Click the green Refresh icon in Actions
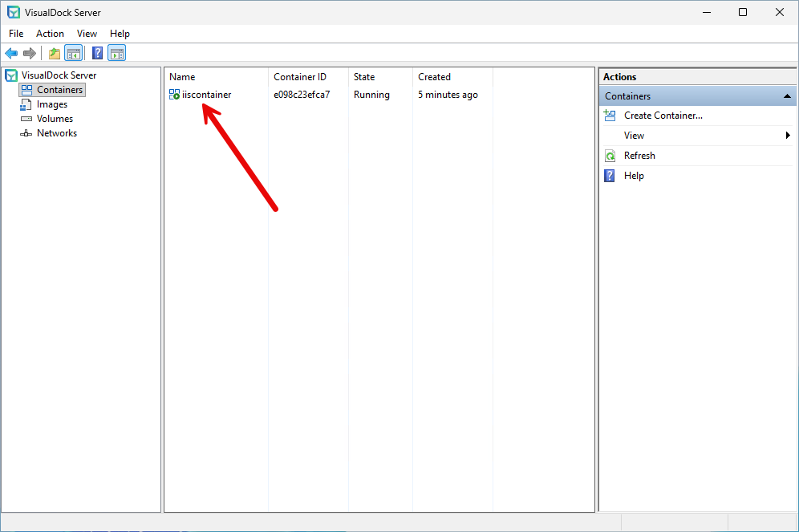Image resolution: width=799 pixels, height=532 pixels. (x=610, y=156)
